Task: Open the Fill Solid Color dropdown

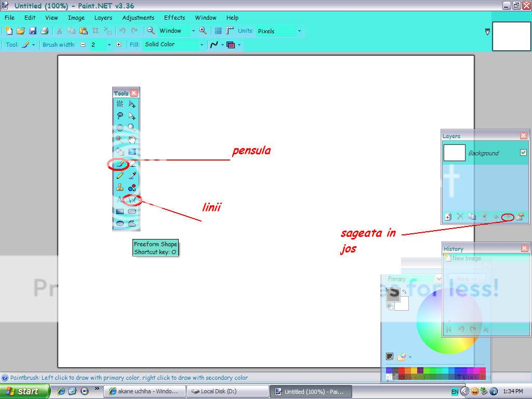Action: [x=174, y=45]
